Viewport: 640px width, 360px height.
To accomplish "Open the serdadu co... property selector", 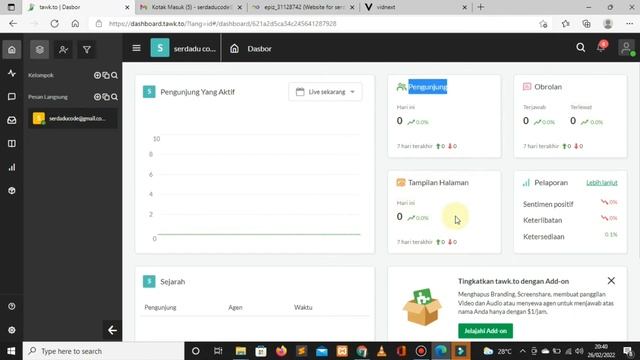I will click(x=183, y=49).
